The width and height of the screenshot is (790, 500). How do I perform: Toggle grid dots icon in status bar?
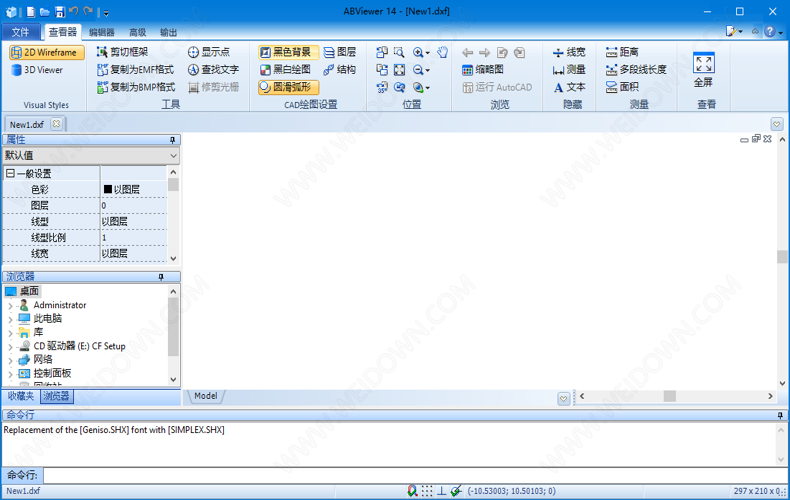coord(427,491)
